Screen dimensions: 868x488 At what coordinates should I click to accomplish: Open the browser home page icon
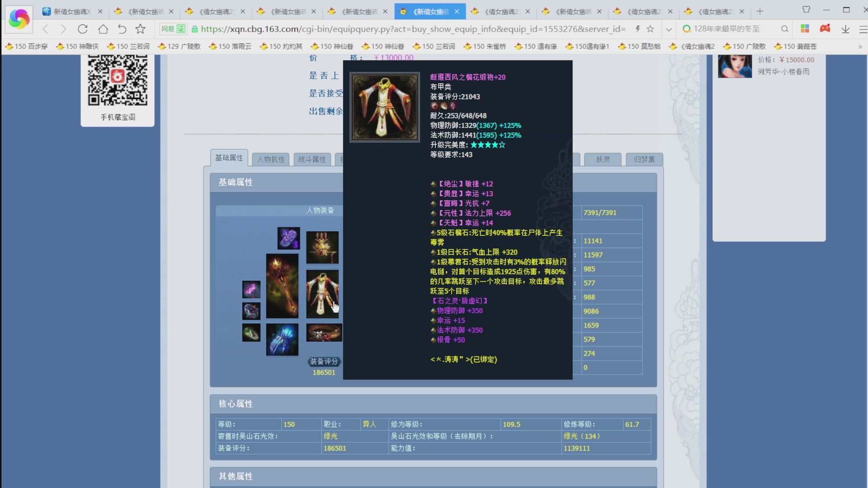tap(103, 29)
